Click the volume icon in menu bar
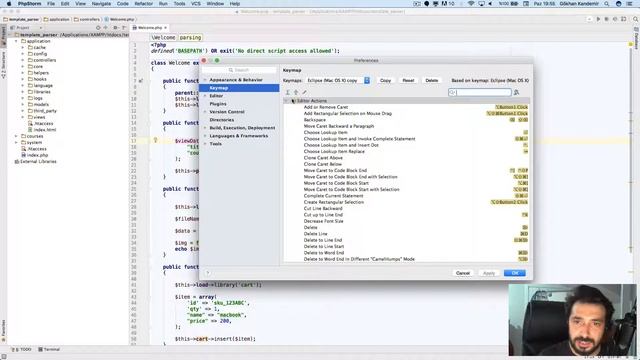 pyautogui.click(x=490, y=4)
